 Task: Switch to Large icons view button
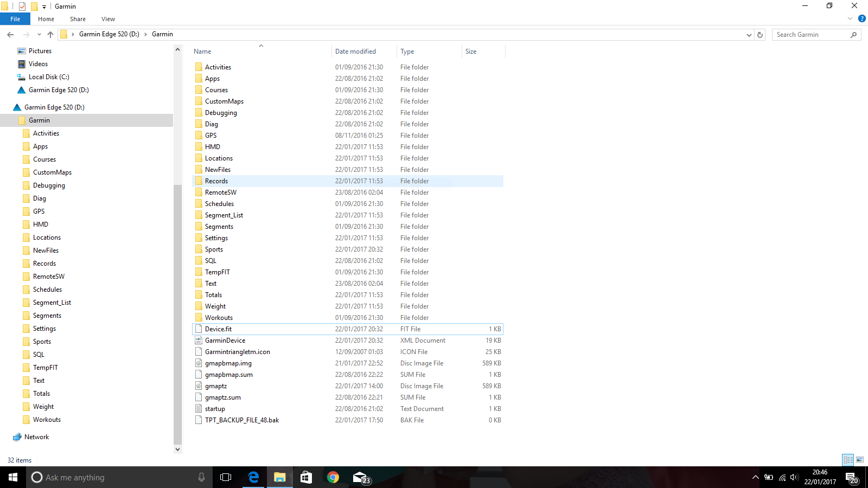860,460
